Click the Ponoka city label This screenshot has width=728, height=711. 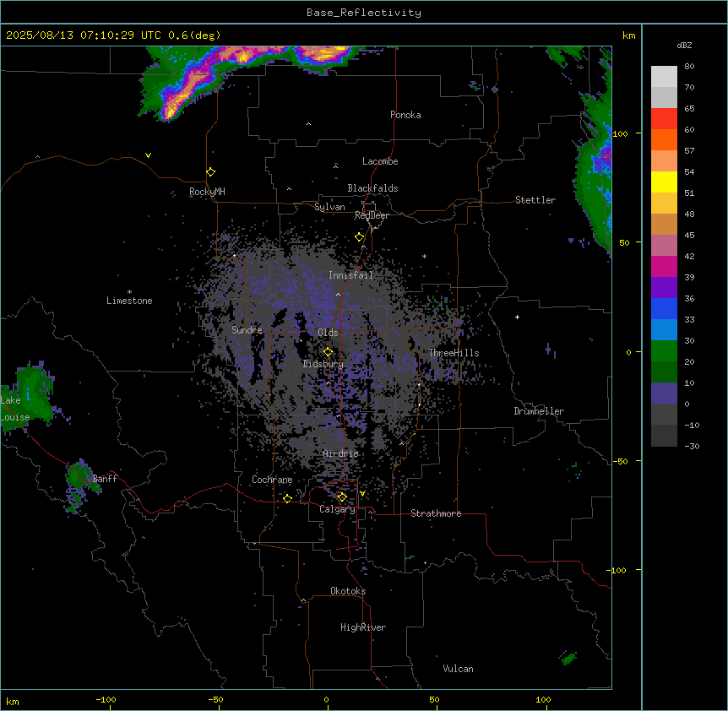tap(405, 115)
